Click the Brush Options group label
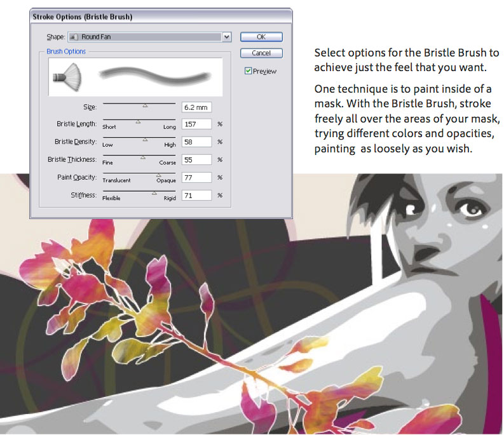This screenshot has height=435, width=504. coord(66,51)
